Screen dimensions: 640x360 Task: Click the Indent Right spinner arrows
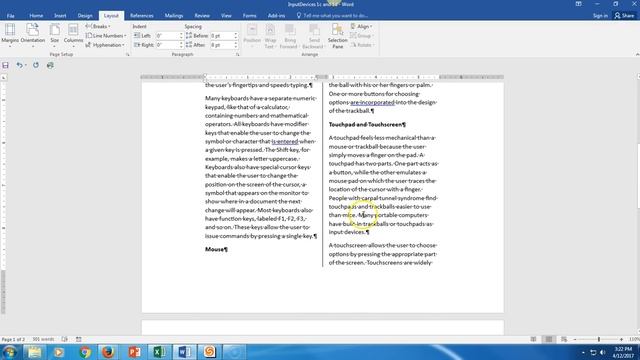pyautogui.click(x=181, y=45)
